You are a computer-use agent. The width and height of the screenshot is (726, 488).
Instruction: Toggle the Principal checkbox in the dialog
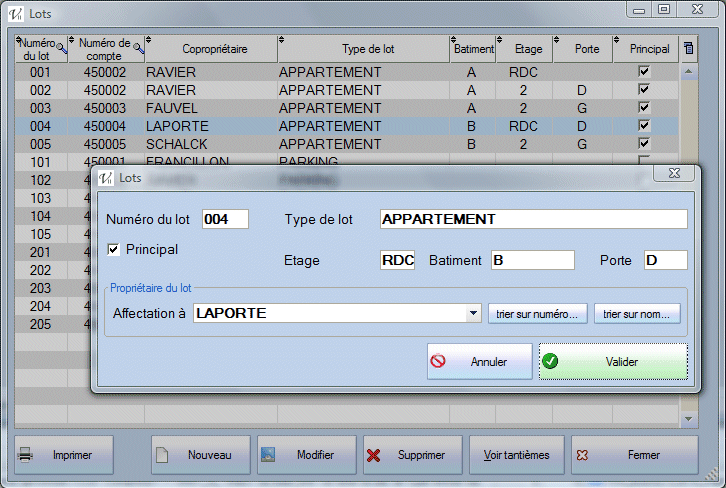(x=113, y=248)
